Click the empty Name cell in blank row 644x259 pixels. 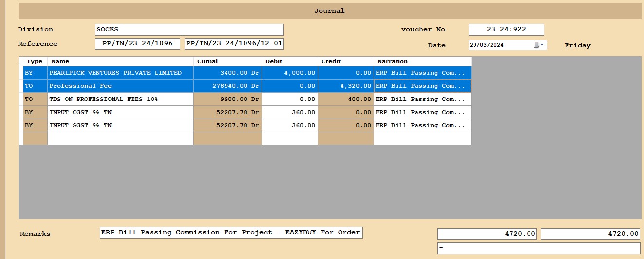pyautogui.click(x=120, y=139)
